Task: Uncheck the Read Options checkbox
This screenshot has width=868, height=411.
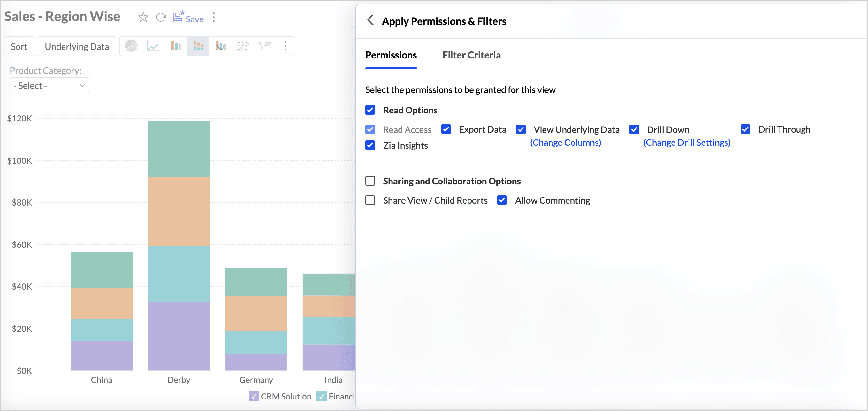Action: pyautogui.click(x=370, y=110)
